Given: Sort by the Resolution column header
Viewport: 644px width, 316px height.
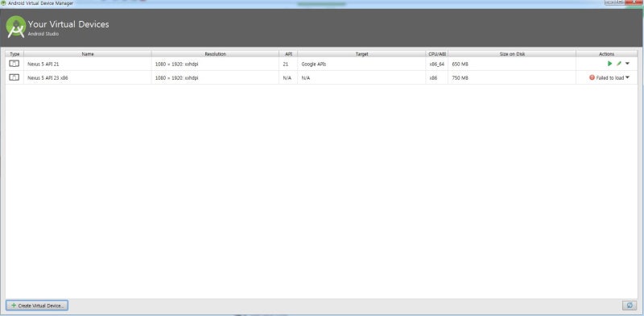Looking at the screenshot, I should pyautogui.click(x=215, y=54).
